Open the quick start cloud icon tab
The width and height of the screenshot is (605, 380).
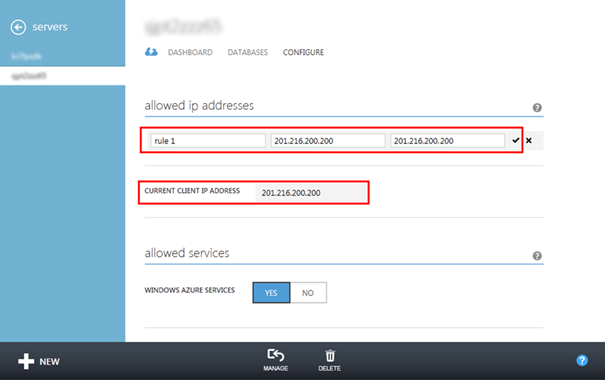tap(151, 52)
